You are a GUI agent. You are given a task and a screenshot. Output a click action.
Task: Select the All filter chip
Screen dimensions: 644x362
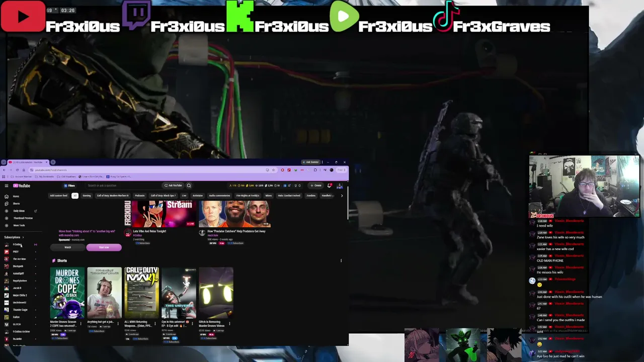(x=75, y=196)
